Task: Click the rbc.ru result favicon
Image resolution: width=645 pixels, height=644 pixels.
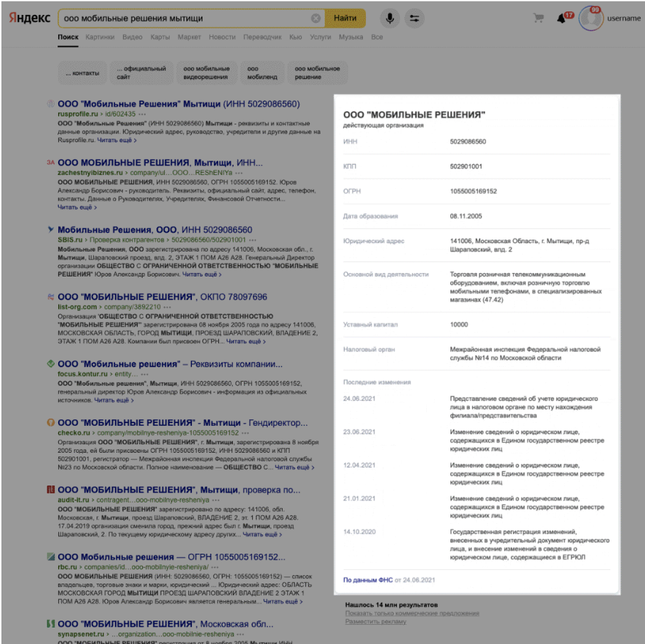Action: (50, 557)
